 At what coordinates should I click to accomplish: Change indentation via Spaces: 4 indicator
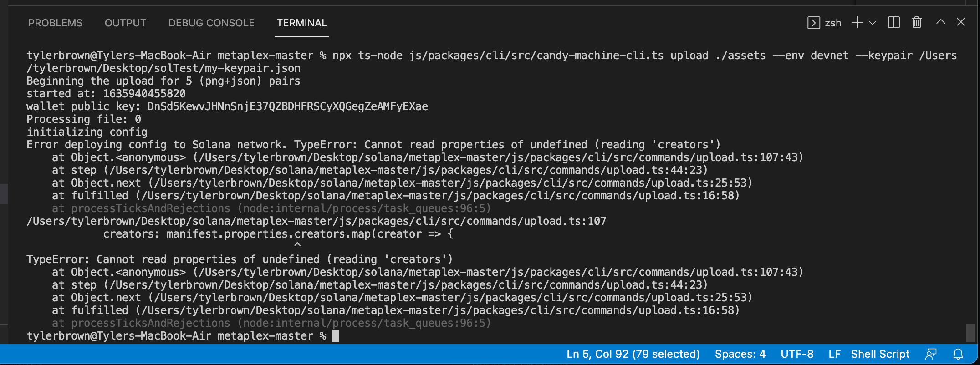(x=740, y=354)
